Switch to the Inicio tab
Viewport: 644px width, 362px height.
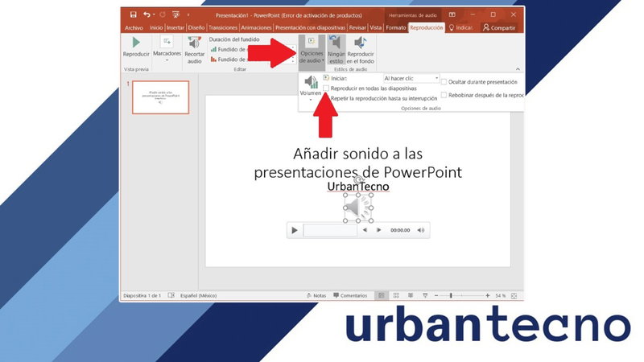pyautogui.click(x=156, y=28)
